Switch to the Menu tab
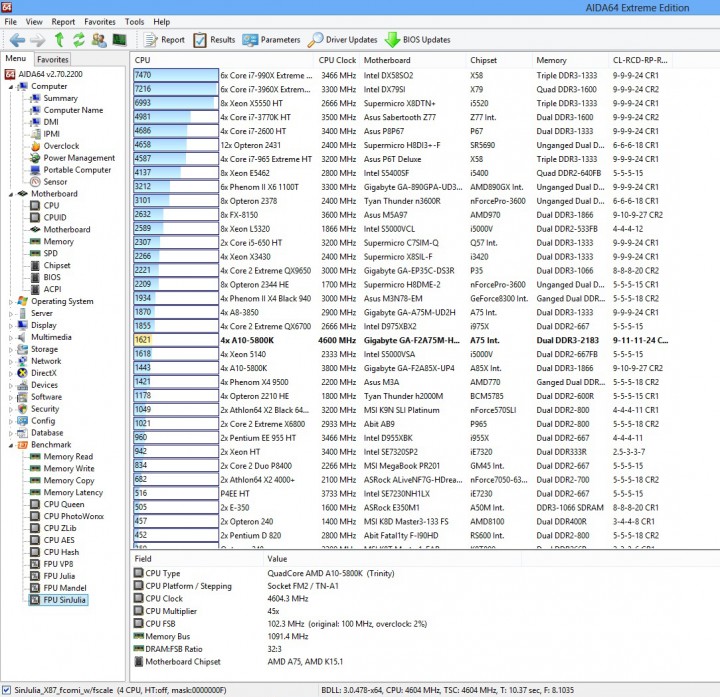 [16, 58]
